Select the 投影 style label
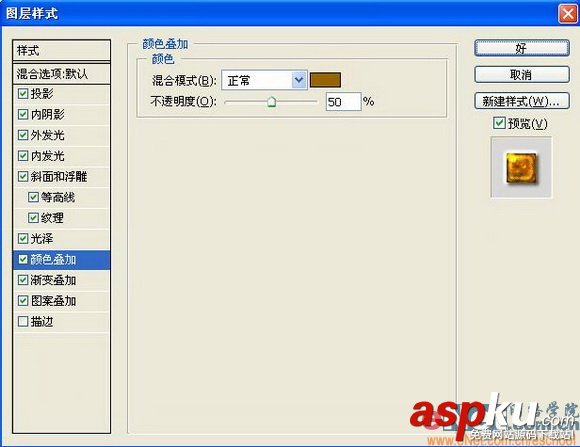Screen dimensions: 580x447 pos(42,94)
